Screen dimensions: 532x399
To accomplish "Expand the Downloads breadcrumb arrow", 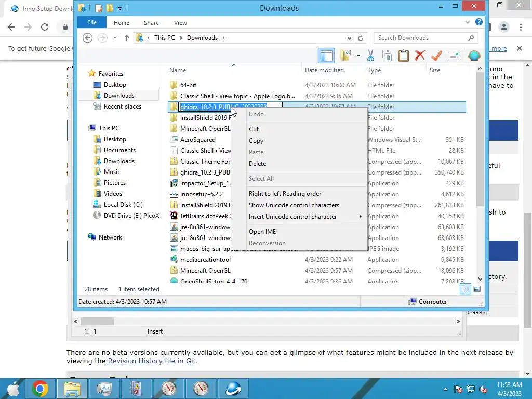I will (x=223, y=38).
